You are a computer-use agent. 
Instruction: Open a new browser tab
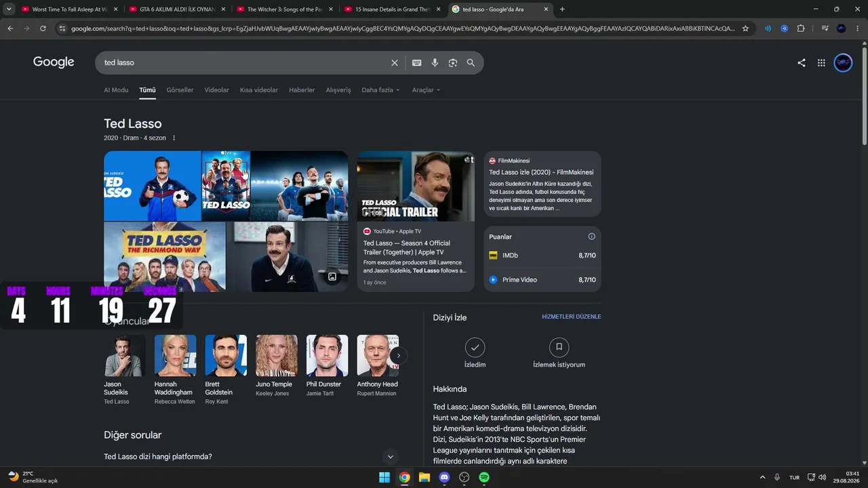(562, 9)
